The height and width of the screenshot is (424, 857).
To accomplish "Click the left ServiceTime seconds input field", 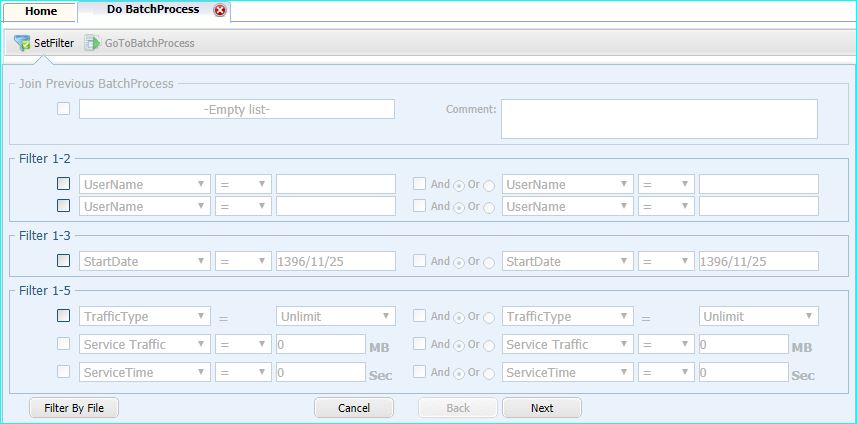I will (320, 372).
